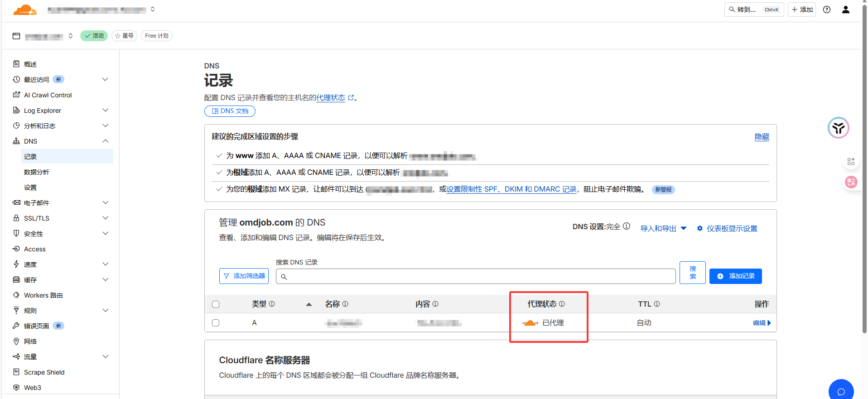Select 记录 under DNS

(x=67, y=157)
